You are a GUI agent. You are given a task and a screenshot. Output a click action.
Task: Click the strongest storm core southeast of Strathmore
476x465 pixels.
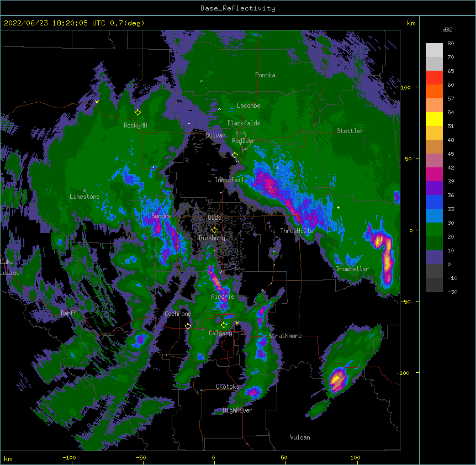pos(337,380)
